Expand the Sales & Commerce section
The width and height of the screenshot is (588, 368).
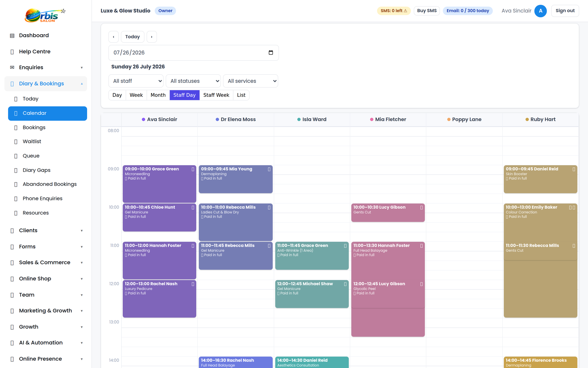[82, 263]
